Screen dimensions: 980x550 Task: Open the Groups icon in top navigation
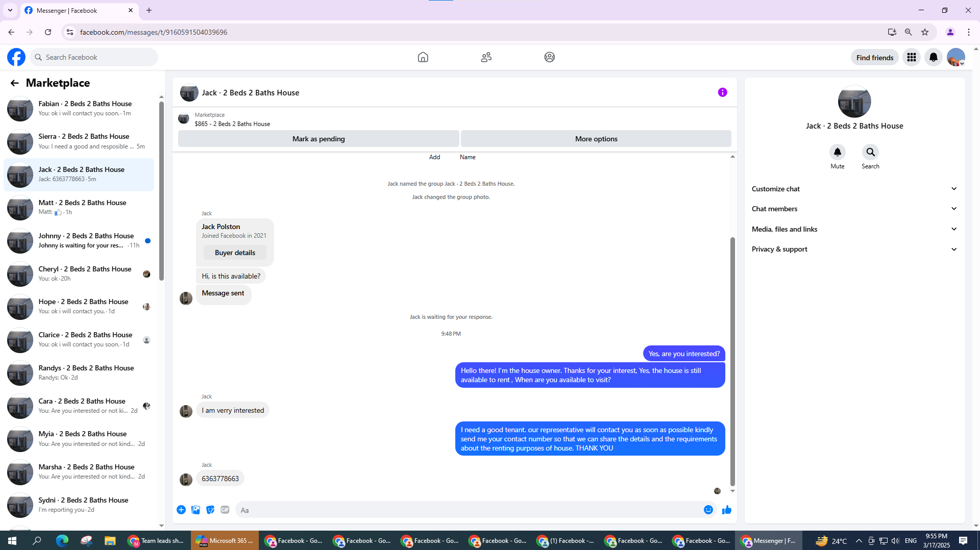click(x=549, y=57)
